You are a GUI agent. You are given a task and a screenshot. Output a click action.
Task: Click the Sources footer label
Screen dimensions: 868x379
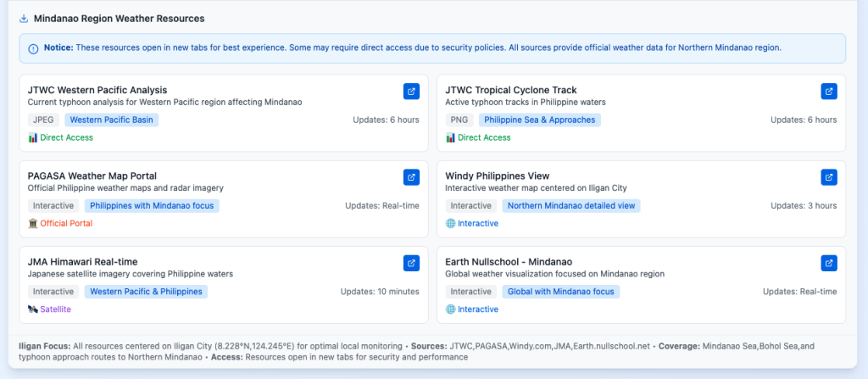click(x=429, y=346)
